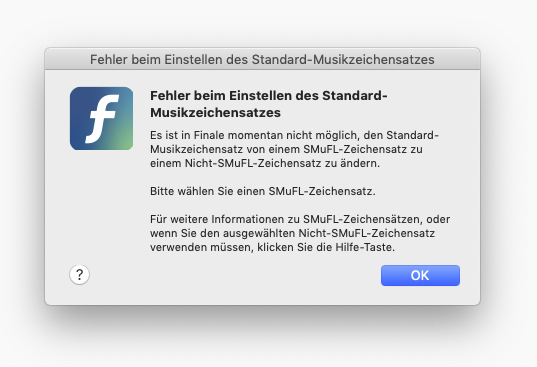Click the word 'Standard-' ending first body line
The image size is (537, 367).
tap(412, 135)
